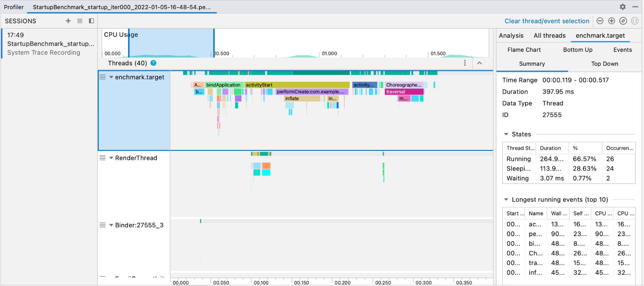
Task: Click the bindApplication trace event block
Action: tap(224, 85)
